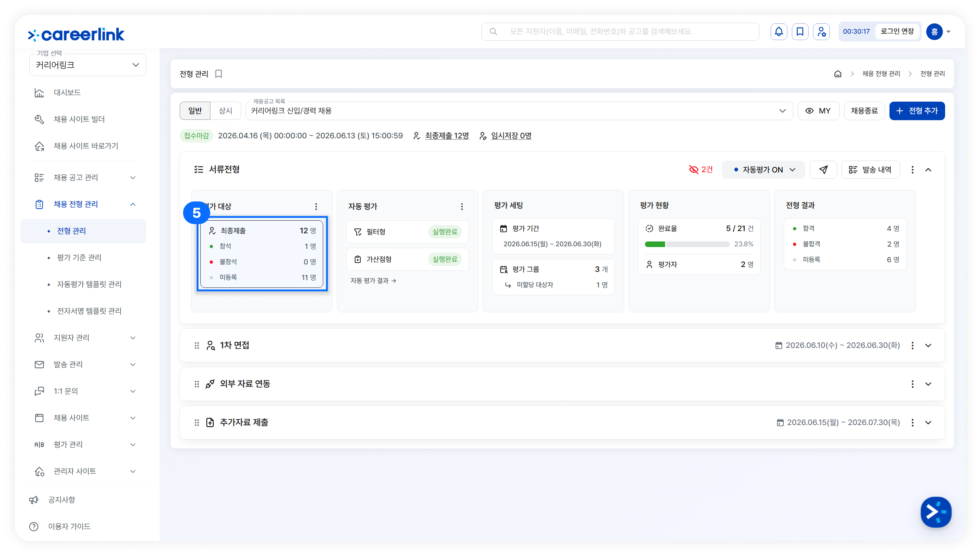Screen dimensions: 980x556
Task: Expand the 1차 면접 section chevron
Action: [x=928, y=346]
